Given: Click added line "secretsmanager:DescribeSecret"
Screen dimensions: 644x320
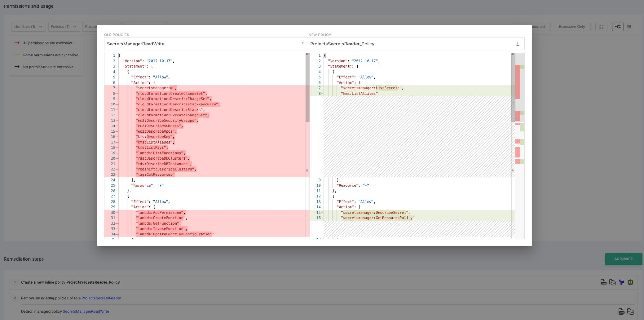Looking at the screenshot, I should click(376, 213).
